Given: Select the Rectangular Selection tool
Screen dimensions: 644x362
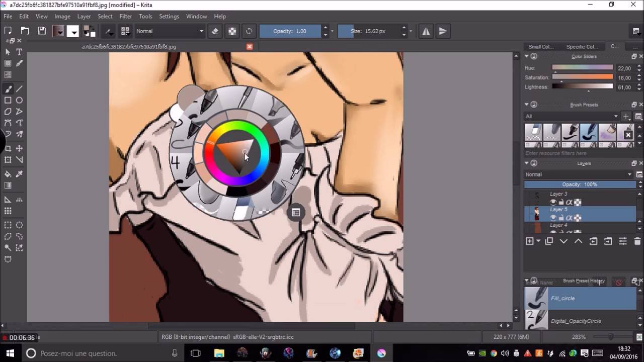Looking at the screenshot, I should tap(8, 225).
